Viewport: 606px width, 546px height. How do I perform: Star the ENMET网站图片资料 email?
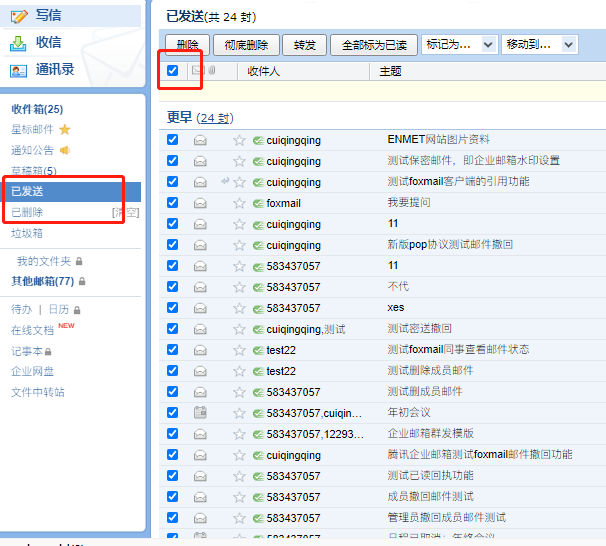239,140
